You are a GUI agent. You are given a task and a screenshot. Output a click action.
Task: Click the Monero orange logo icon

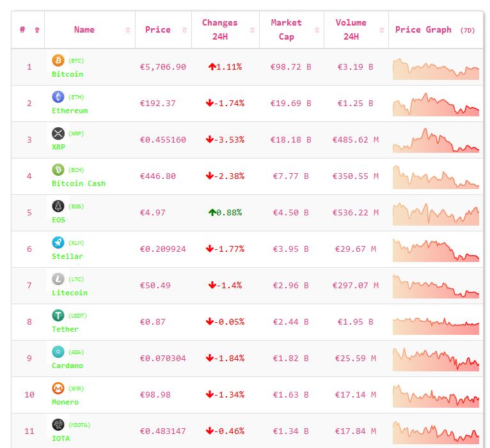tap(58, 389)
